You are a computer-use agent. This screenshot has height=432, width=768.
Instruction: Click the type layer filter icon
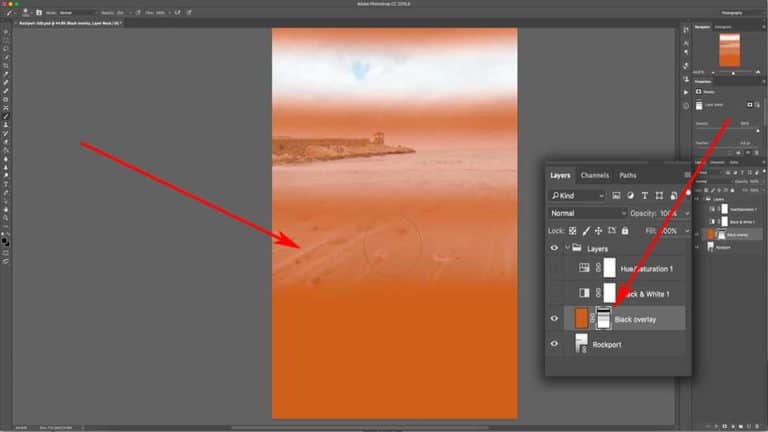645,195
